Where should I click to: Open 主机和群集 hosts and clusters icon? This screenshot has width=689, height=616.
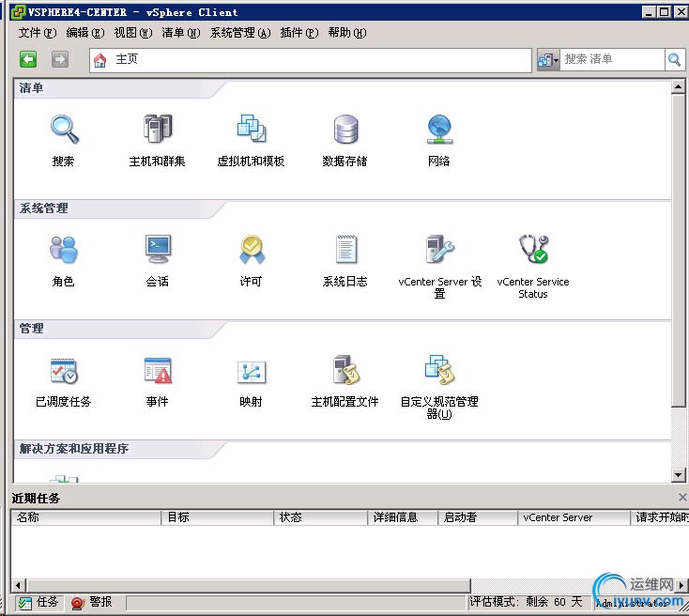point(158,129)
